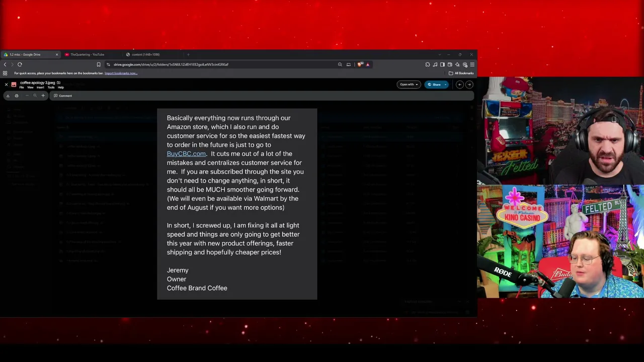The height and width of the screenshot is (362, 644).
Task: Click the 'Jeremy' signature line
Action: (178, 270)
